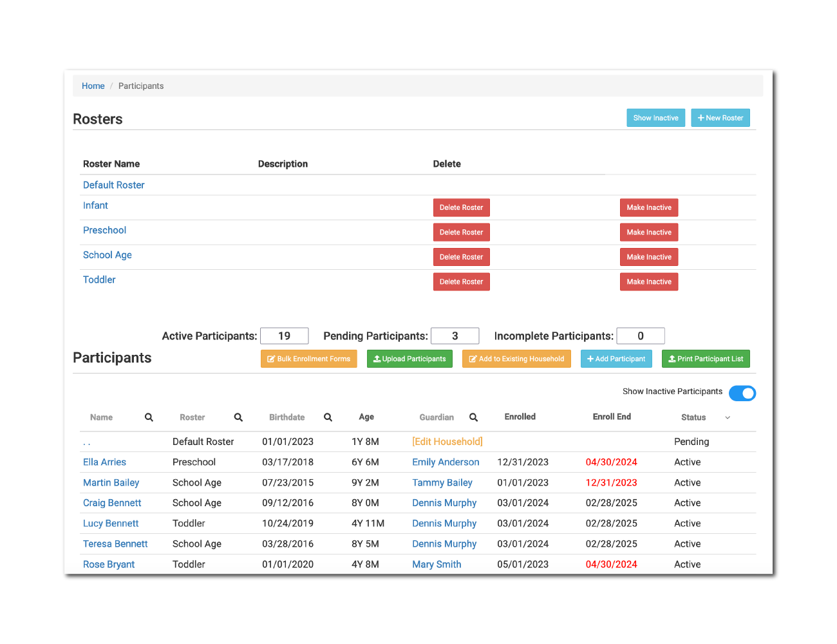The width and height of the screenshot is (837, 644).
Task: Toggle Show Inactive Participants switch
Action: (x=742, y=393)
